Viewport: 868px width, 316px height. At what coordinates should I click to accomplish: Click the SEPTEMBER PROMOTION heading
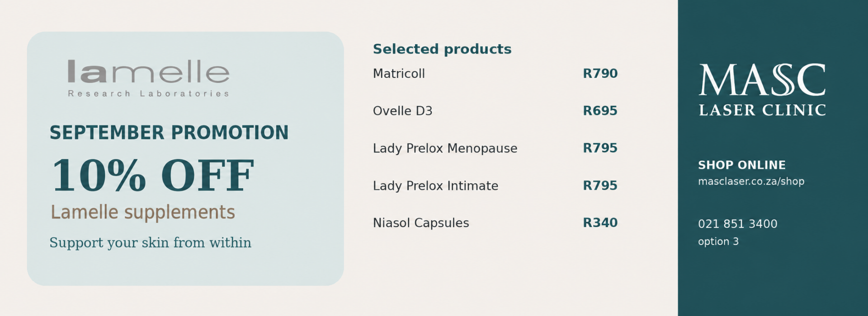pos(169,133)
